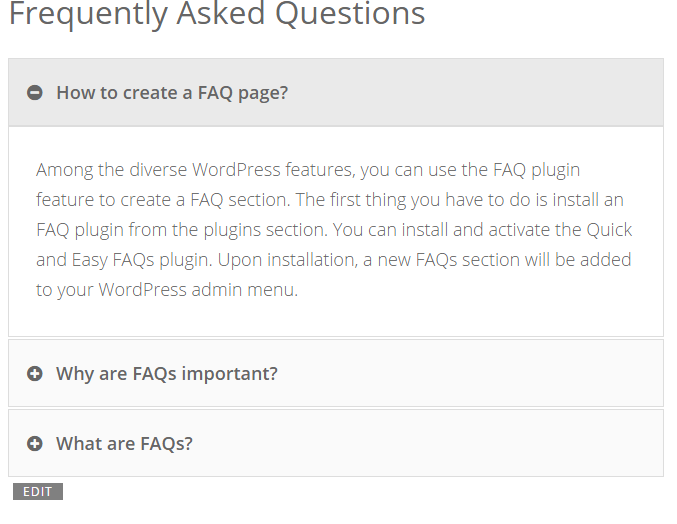Collapse the "How to create a FAQ page?" question
The image size is (677, 524).
point(172,93)
